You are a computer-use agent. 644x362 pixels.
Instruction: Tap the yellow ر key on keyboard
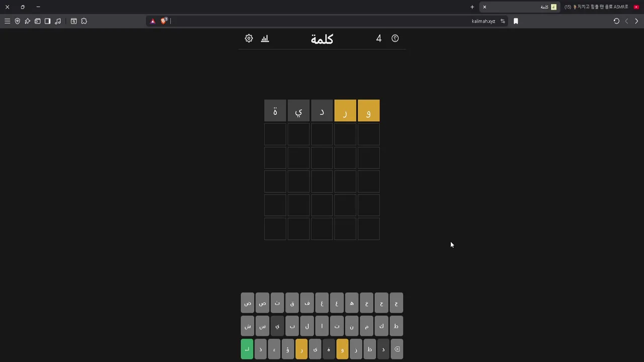[301, 349]
